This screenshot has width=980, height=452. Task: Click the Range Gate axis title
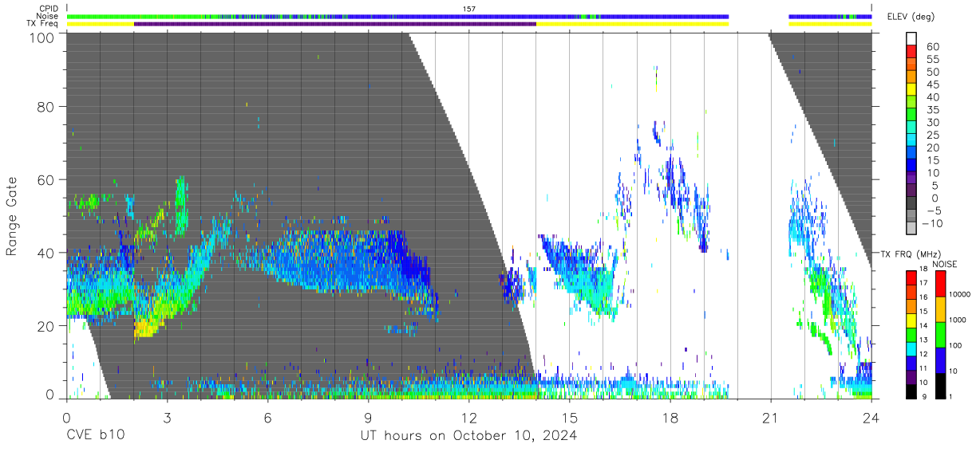point(12,217)
